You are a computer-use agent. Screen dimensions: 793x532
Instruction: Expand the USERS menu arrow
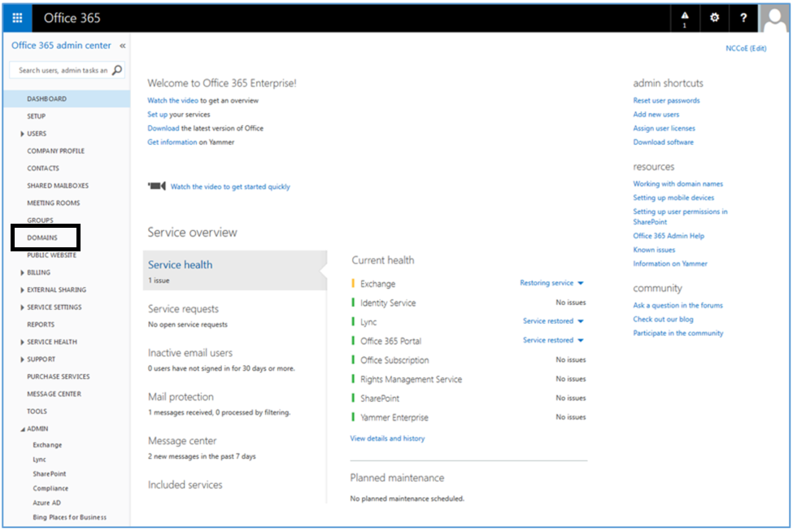(22, 134)
